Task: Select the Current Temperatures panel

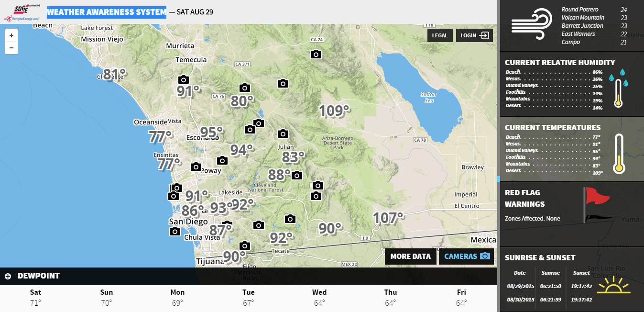Action: (x=552, y=128)
